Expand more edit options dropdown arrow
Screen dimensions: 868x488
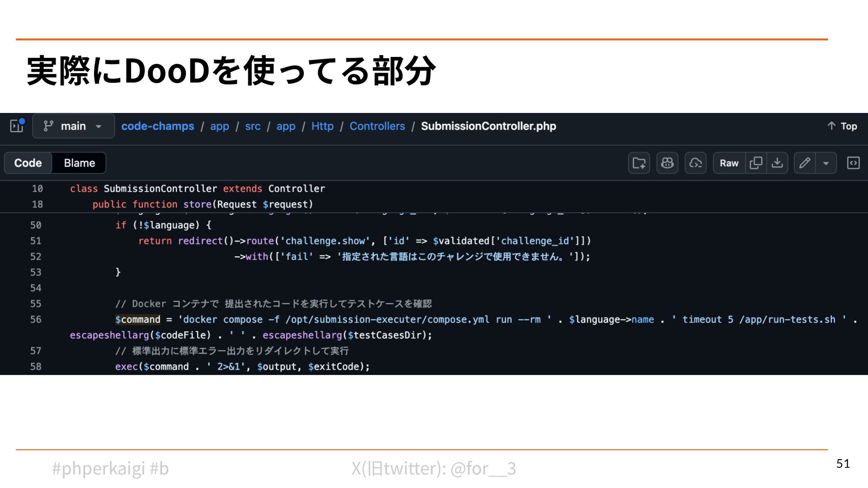826,163
